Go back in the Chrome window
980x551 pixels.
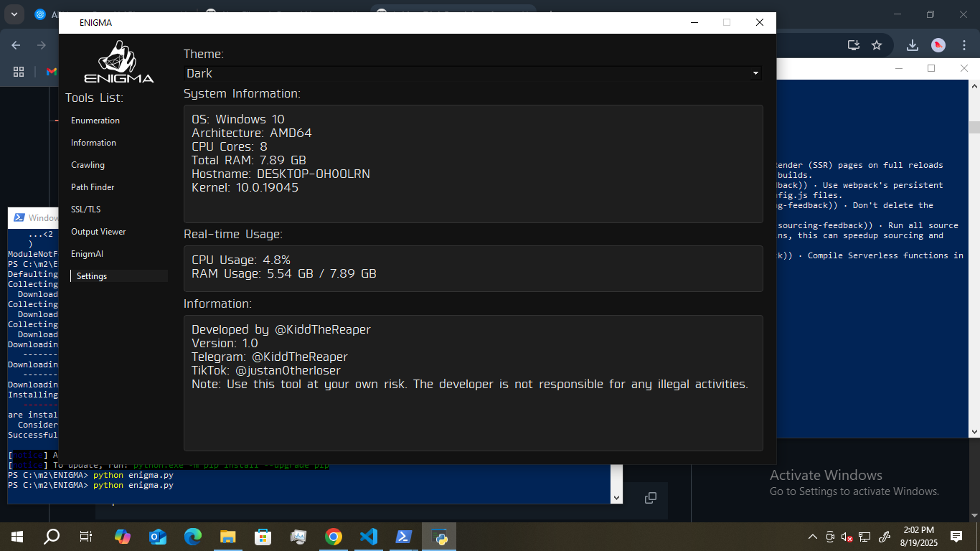coord(16,45)
